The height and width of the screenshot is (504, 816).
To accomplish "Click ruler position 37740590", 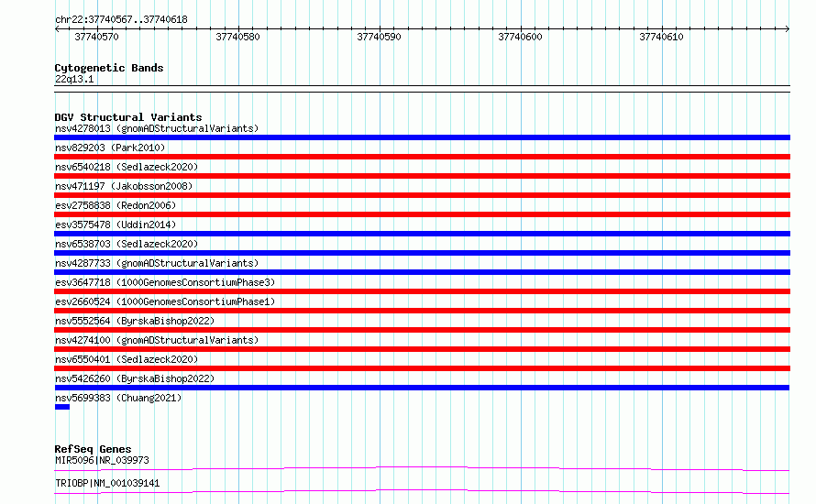I will [379, 37].
